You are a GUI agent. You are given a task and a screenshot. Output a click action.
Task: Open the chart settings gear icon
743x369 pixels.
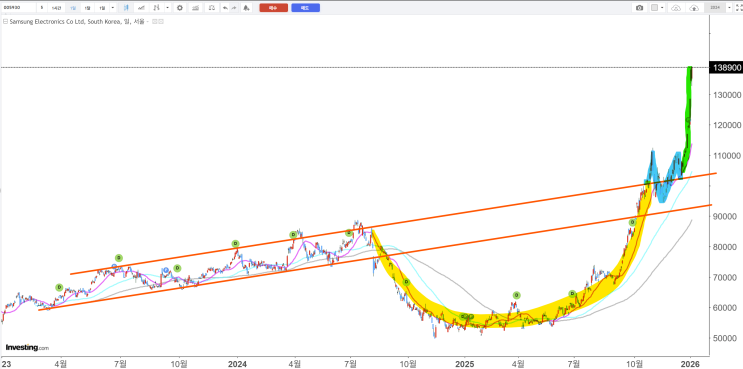[x=180, y=8]
